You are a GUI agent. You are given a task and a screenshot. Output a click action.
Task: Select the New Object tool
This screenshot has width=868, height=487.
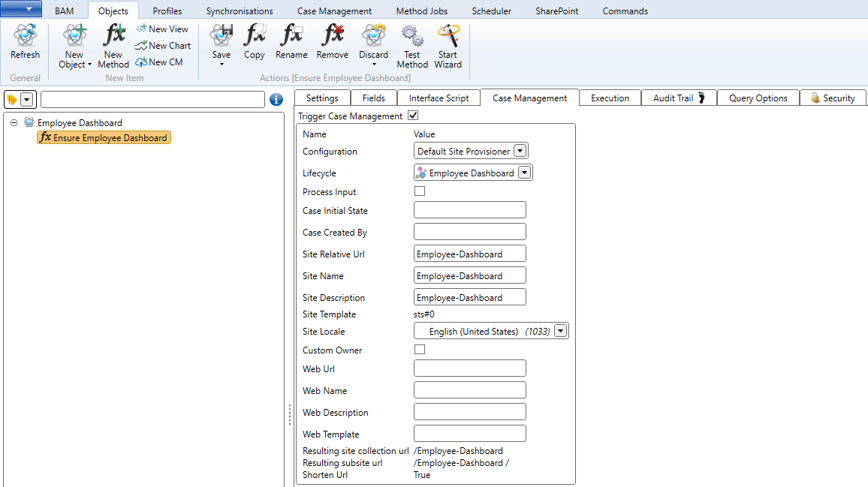click(x=74, y=36)
